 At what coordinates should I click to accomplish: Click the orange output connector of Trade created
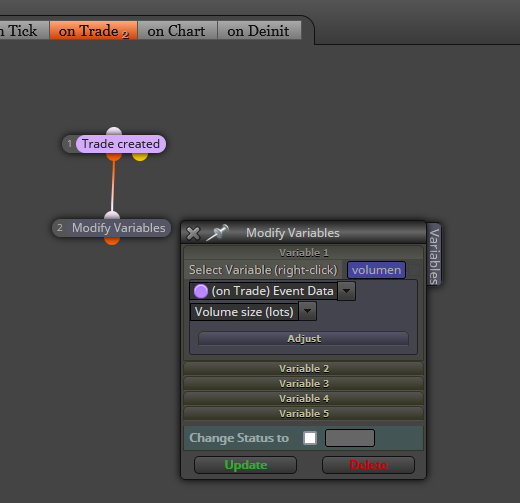(x=114, y=157)
